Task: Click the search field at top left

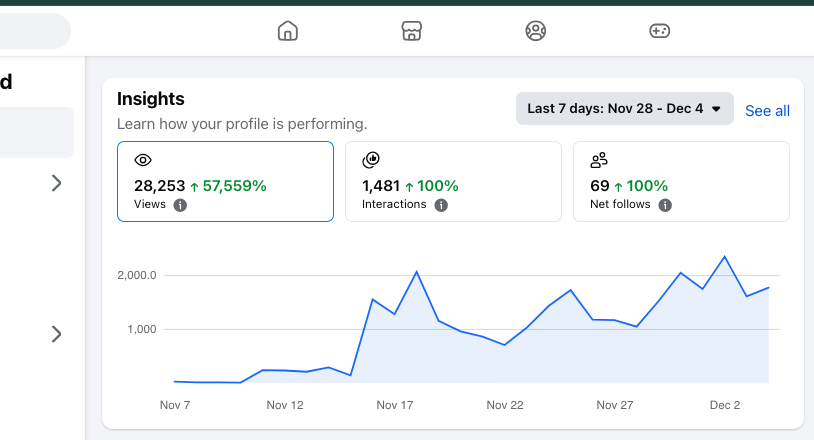Action: coord(30,31)
